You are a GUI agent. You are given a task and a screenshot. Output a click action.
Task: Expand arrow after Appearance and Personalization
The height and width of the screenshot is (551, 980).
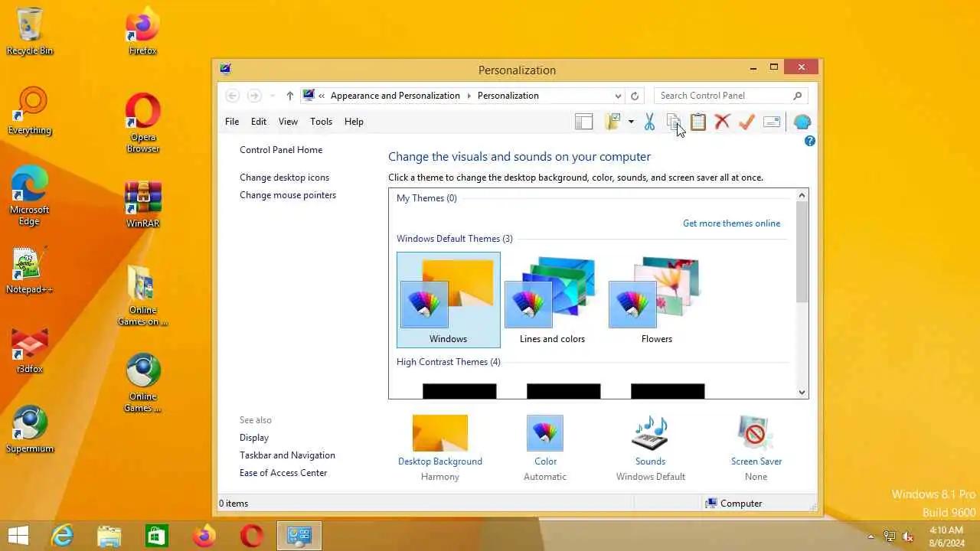click(x=468, y=96)
